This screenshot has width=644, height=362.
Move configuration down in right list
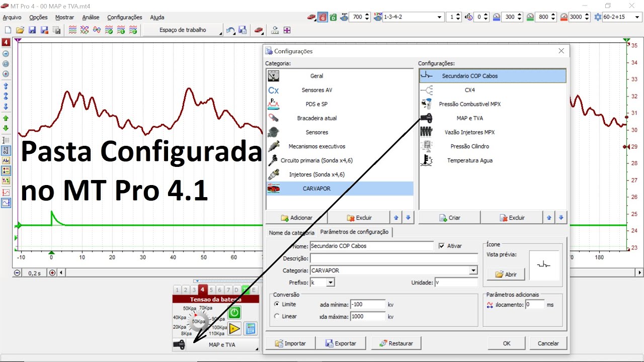(x=561, y=218)
